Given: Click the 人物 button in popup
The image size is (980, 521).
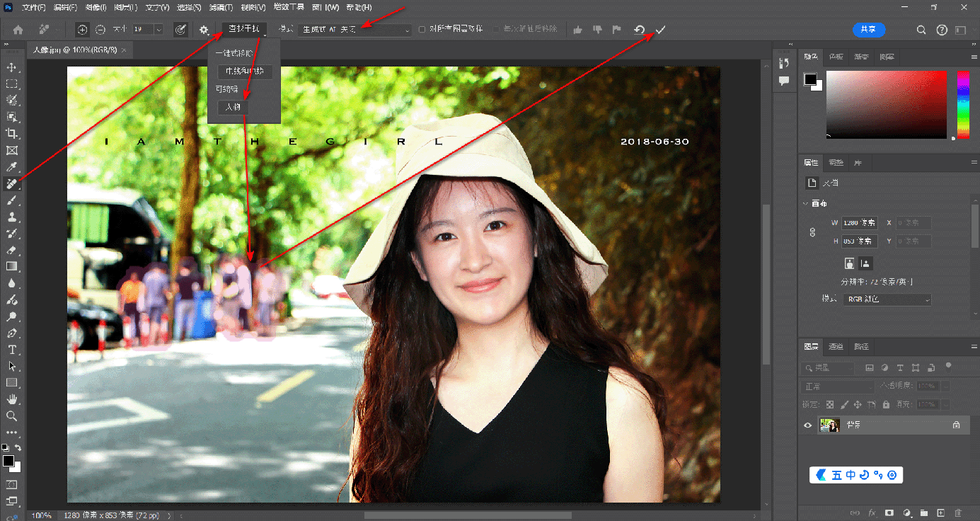Looking at the screenshot, I should 233,107.
